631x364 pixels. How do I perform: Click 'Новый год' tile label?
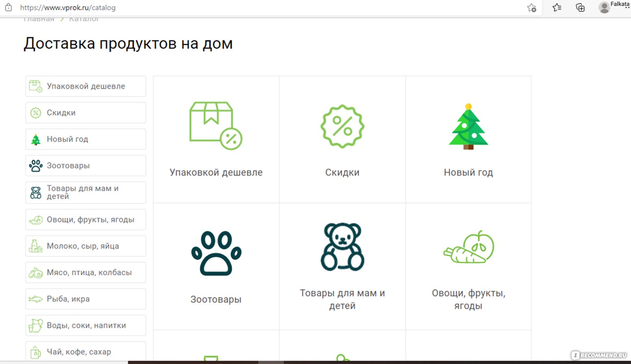468,172
